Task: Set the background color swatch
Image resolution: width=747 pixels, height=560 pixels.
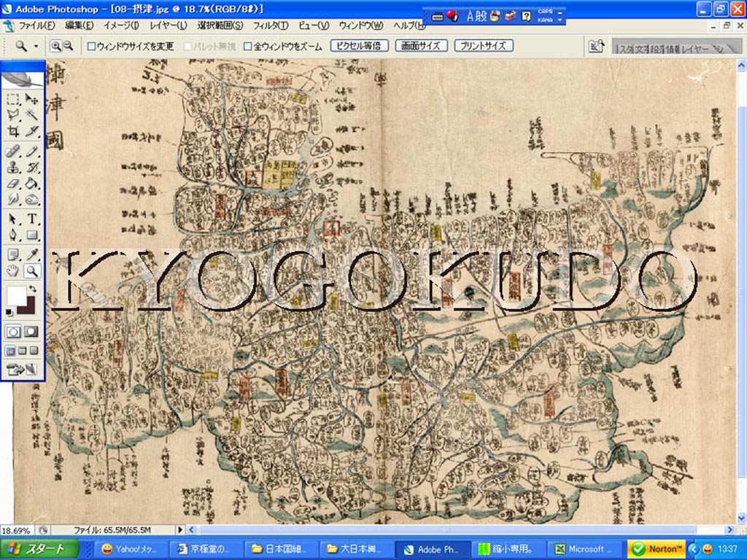Action: coord(29,309)
